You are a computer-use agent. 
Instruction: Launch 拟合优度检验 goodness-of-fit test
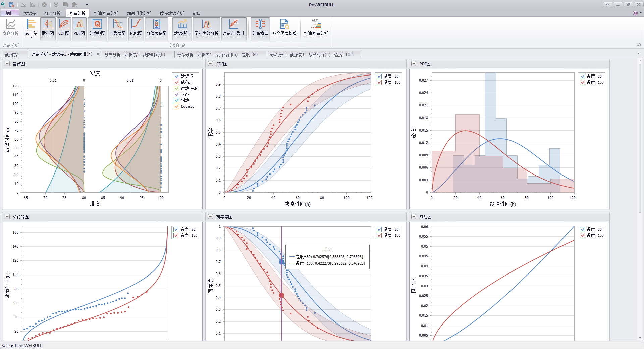tap(284, 28)
